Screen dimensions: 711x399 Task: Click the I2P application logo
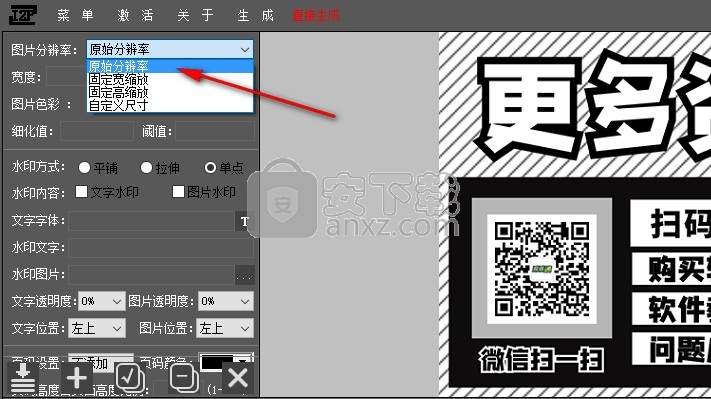coord(23,15)
